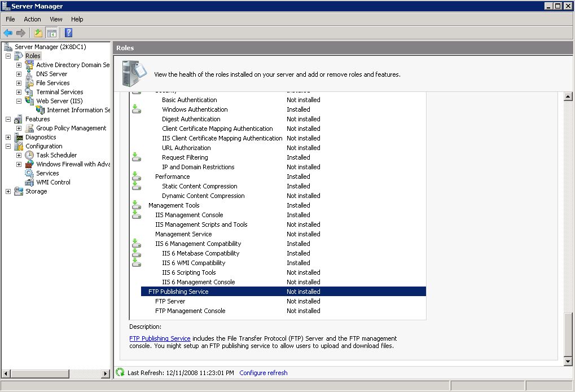575x392 pixels.
Task: Expand the Active Directory Domain Services node
Action: (19, 65)
